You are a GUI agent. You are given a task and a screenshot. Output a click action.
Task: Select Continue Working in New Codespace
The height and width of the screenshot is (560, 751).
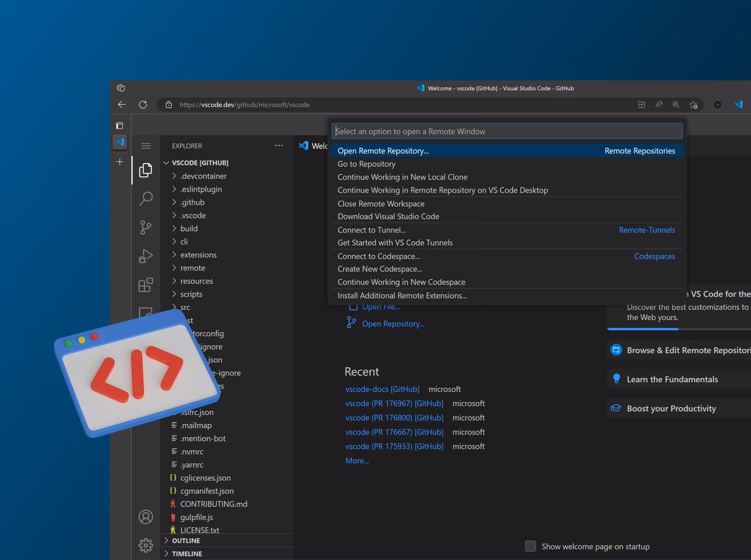coord(507,282)
